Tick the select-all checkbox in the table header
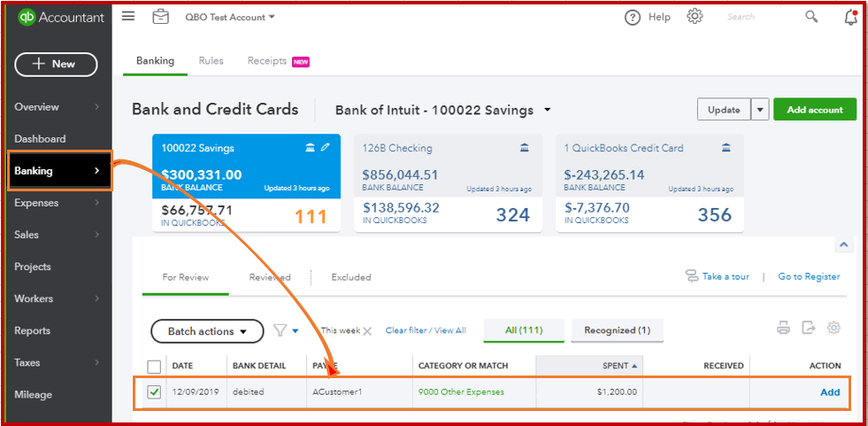 click(x=155, y=366)
